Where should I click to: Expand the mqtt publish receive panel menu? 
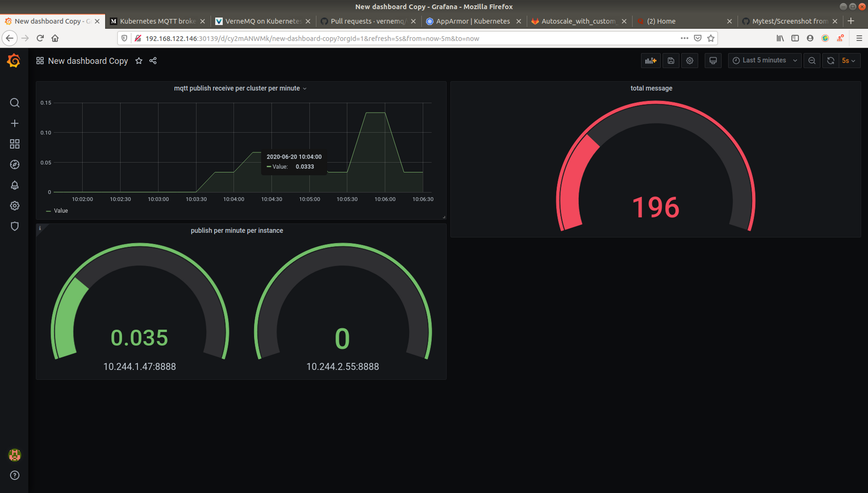(305, 88)
